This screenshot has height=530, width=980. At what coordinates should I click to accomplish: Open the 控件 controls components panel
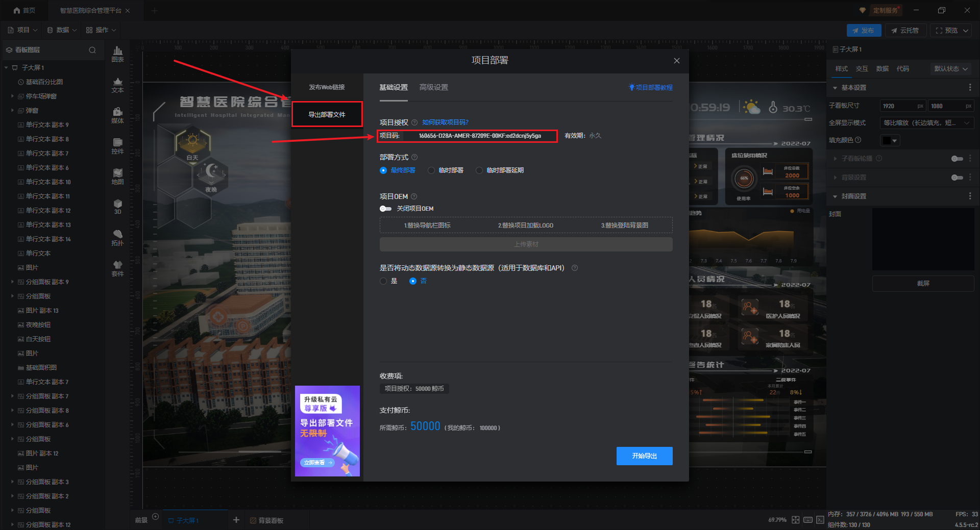click(x=117, y=146)
